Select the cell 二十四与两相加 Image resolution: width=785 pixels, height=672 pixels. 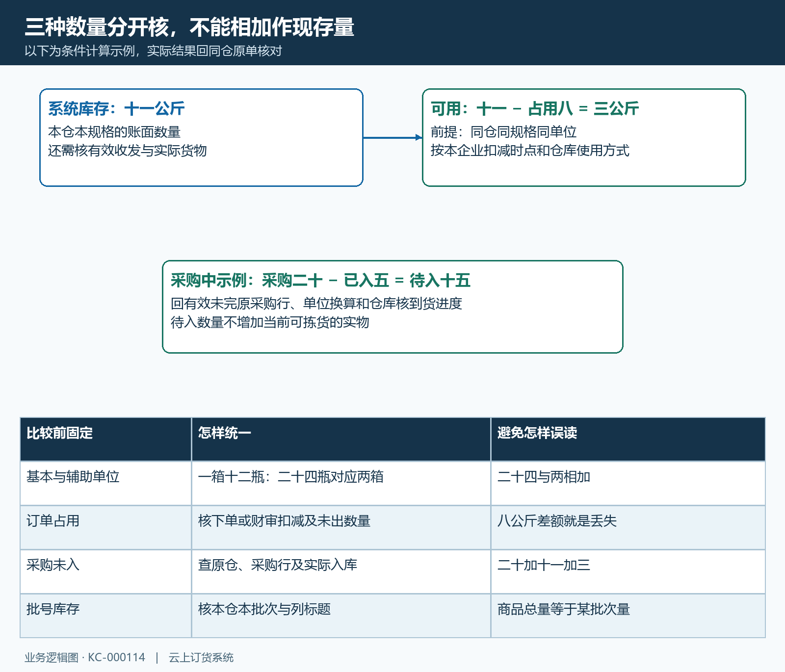pyautogui.click(x=628, y=484)
